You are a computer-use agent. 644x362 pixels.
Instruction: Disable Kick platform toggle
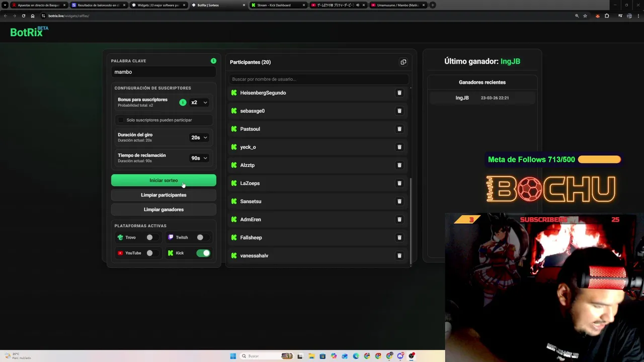[203, 253]
